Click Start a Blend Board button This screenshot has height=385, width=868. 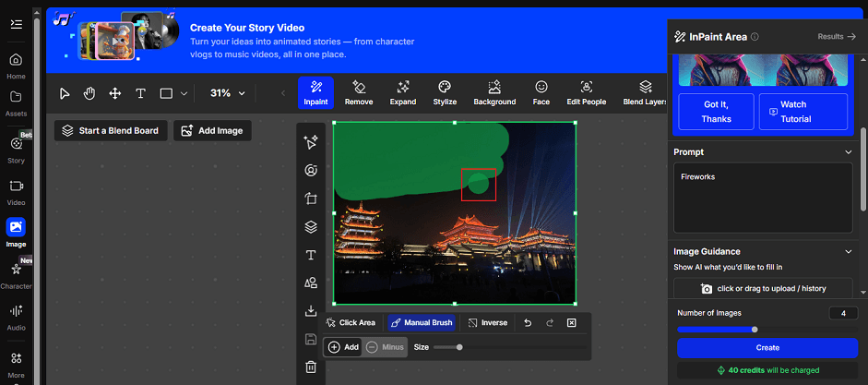pos(111,131)
